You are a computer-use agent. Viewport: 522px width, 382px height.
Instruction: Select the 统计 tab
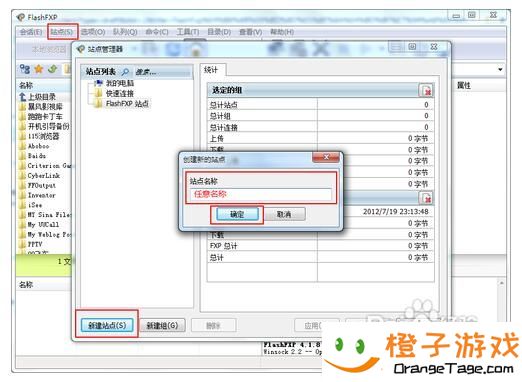(211, 70)
